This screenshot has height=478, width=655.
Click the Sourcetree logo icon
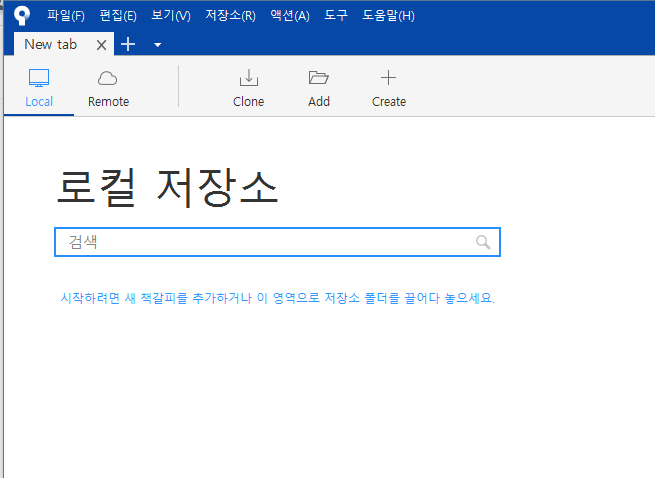22,15
